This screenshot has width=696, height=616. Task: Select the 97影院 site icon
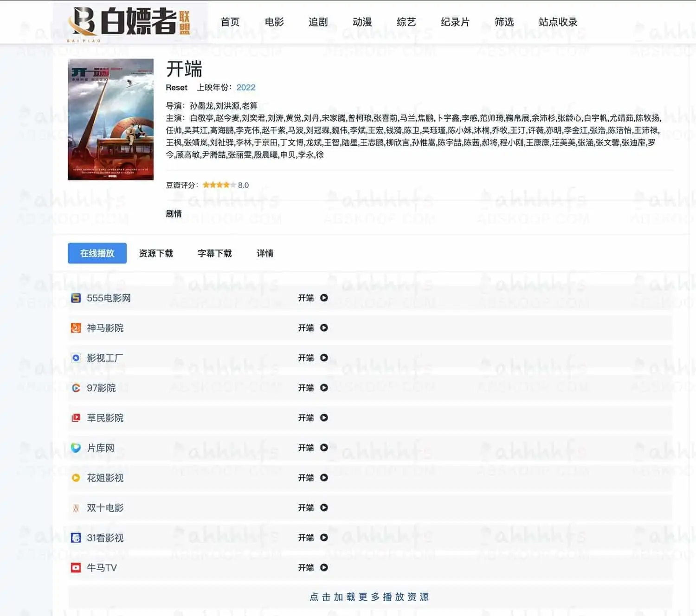(76, 388)
